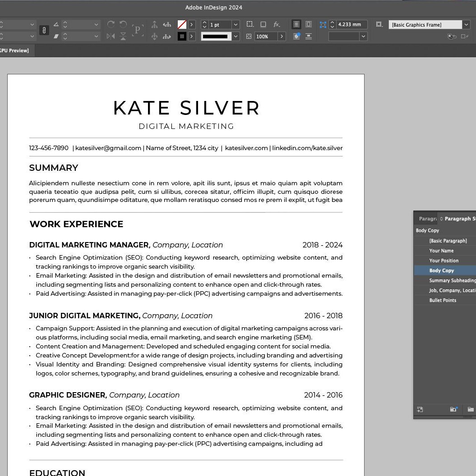Click the 100% zoom value field

click(x=263, y=36)
